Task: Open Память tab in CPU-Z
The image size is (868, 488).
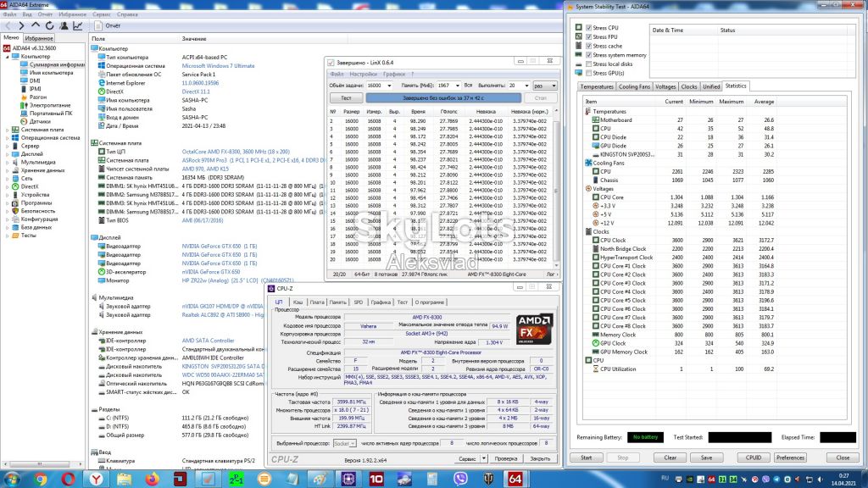Action: [337, 302]
